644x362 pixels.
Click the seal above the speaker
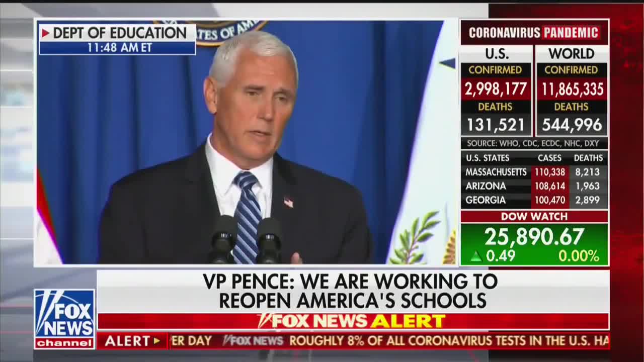pos(211,32)
